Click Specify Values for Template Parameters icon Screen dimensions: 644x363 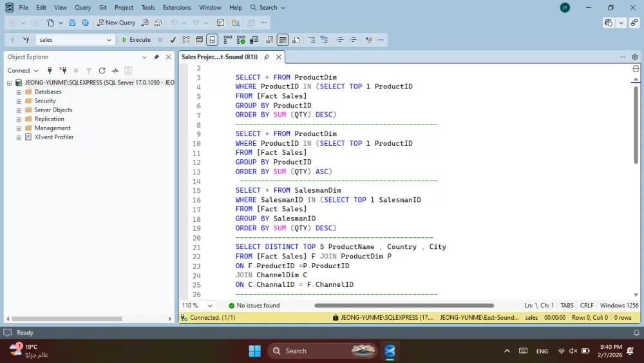(369, 40)
